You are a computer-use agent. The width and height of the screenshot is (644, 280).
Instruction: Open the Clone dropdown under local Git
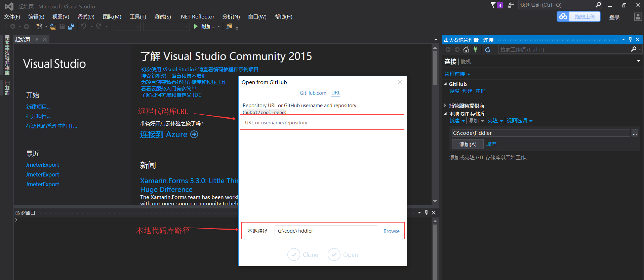coord(501,121)
